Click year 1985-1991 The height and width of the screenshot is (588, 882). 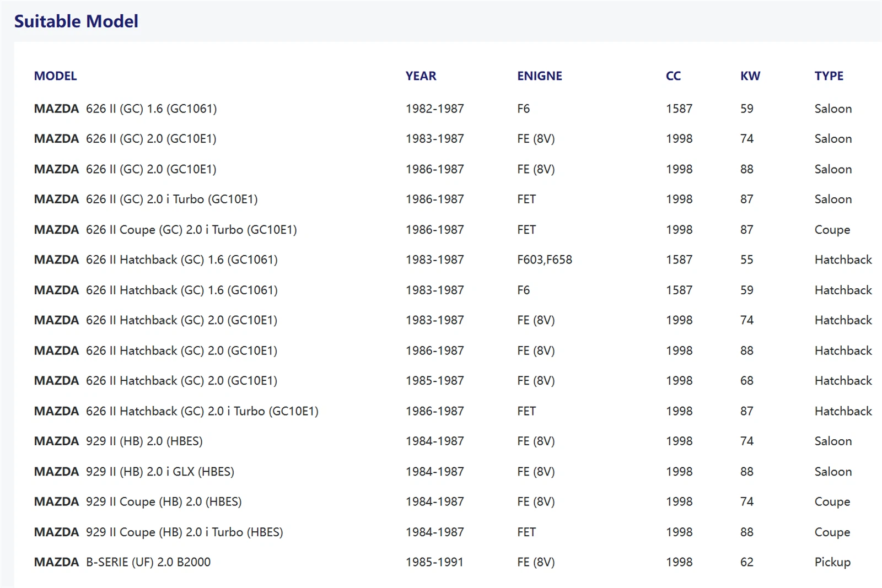pyautogui.click(x=435, y=562)
